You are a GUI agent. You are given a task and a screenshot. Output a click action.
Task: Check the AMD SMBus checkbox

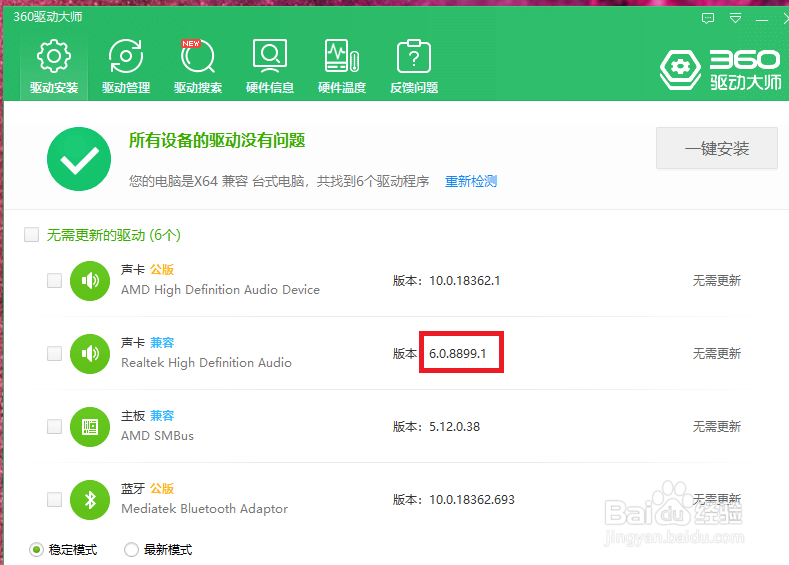pyautogui.click(x=54, y=426)
